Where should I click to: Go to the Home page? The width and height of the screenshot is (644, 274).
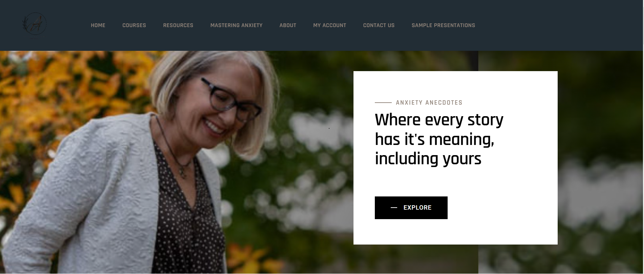98,25
